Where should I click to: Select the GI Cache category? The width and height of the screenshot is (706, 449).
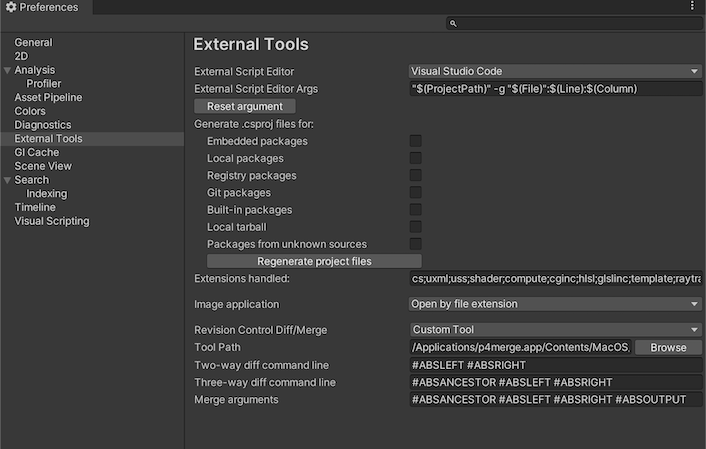37,153
